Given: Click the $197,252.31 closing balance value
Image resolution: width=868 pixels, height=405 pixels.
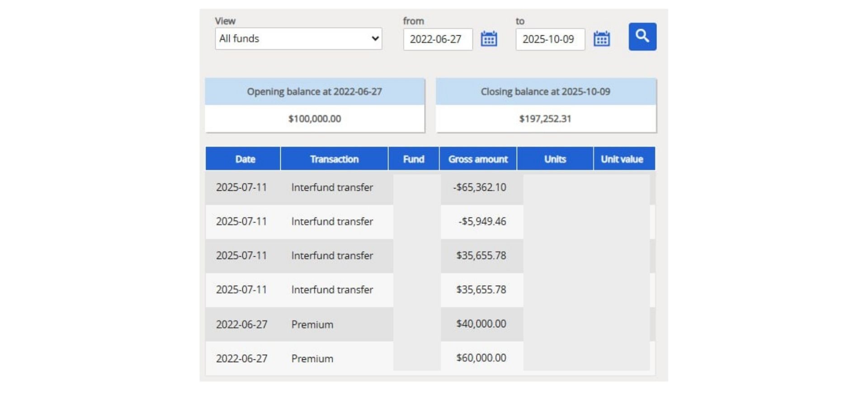Looking at the screenshot, I should coord(545,119).
